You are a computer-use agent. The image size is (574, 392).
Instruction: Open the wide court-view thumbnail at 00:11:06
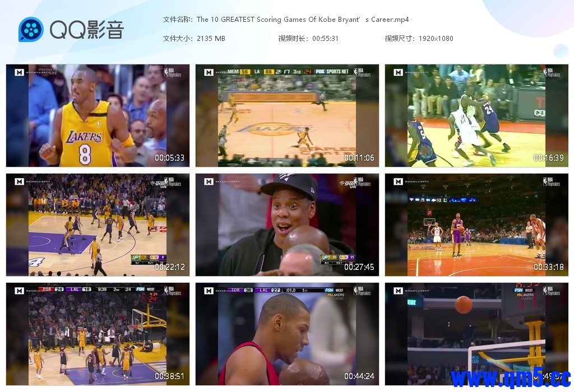click(287, 115)
